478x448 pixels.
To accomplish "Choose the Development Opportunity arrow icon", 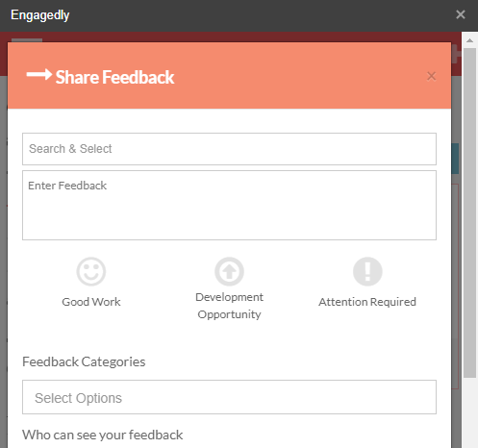I will (229, 271).
